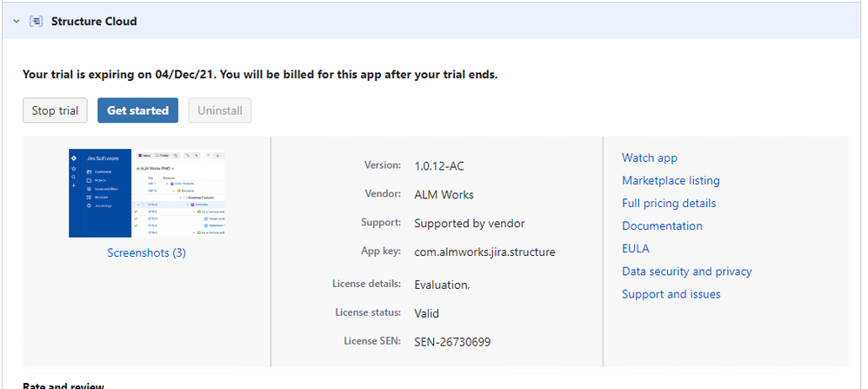The height and width of the screenshot is (389, 868).
Task: Click the Vendor label
Action: pos(383,194)
